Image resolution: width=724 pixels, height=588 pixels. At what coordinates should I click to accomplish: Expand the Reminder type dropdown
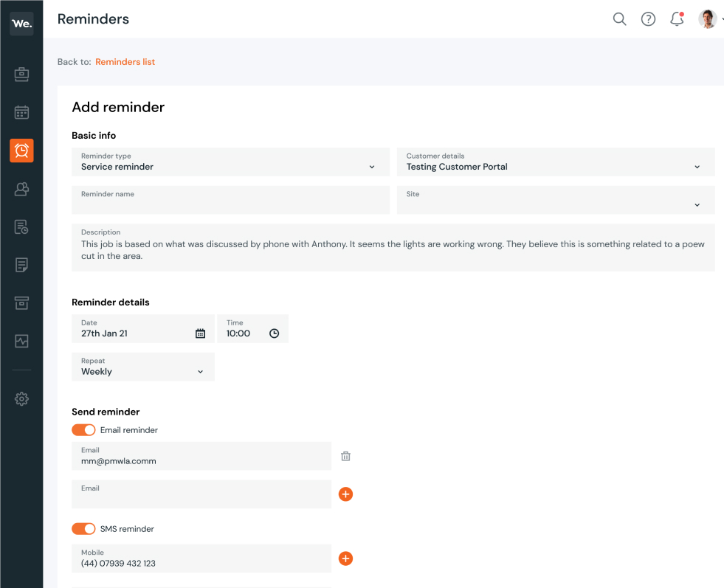coord(230,162)
